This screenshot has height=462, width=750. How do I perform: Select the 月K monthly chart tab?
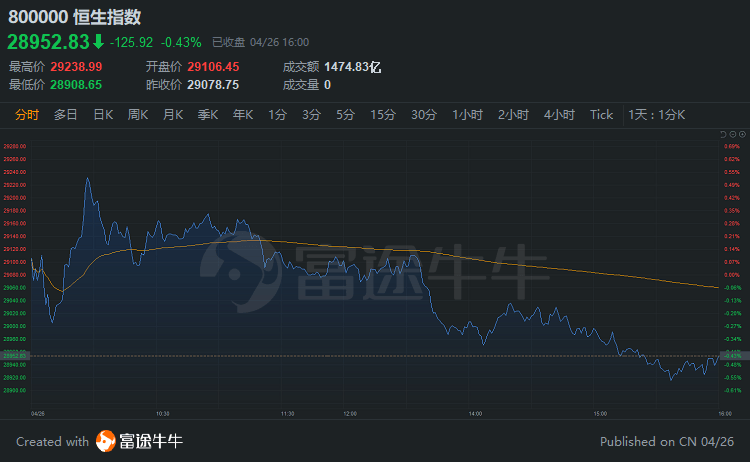coord(173,115)
